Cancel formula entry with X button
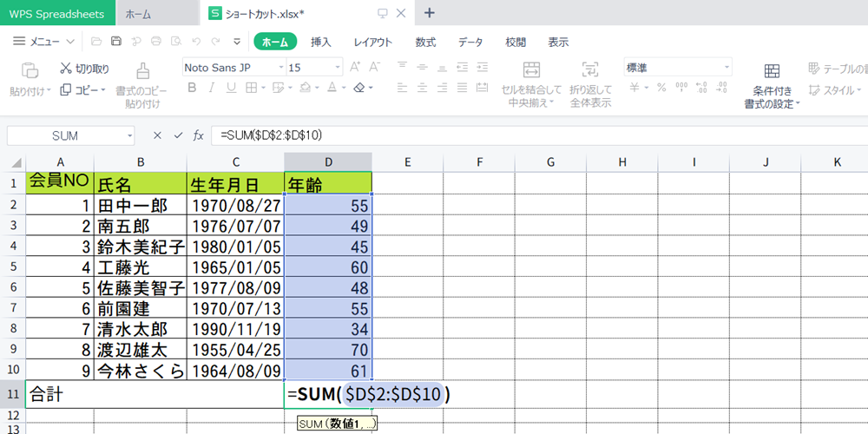Image resolution: width=868 pixels, height=434 pixels. pos(157,135)
